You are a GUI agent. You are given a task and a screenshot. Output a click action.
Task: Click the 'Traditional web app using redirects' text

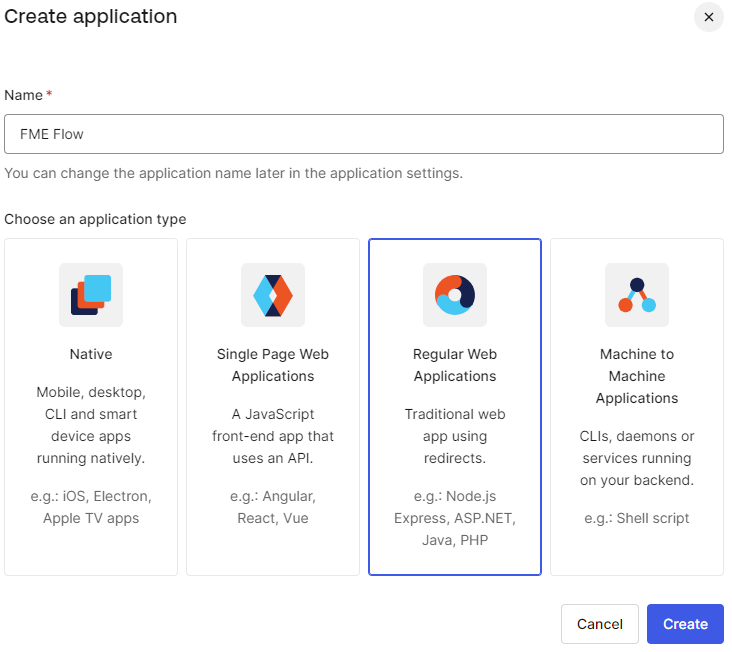(x=455, y=436)
